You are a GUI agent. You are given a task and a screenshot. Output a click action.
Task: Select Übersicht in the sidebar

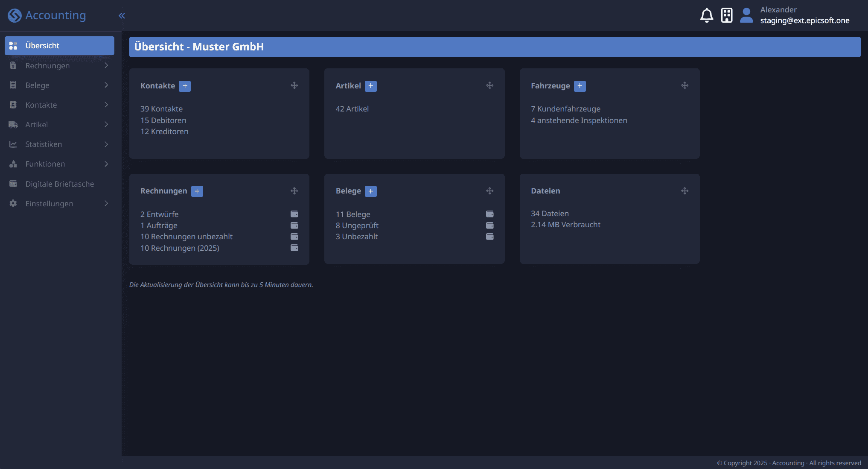(x=59, y=46)
